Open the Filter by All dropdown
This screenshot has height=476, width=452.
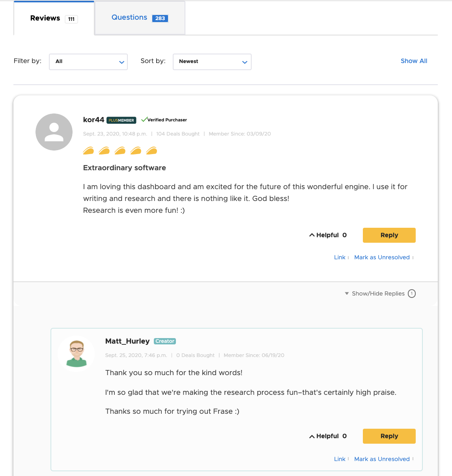88,62
